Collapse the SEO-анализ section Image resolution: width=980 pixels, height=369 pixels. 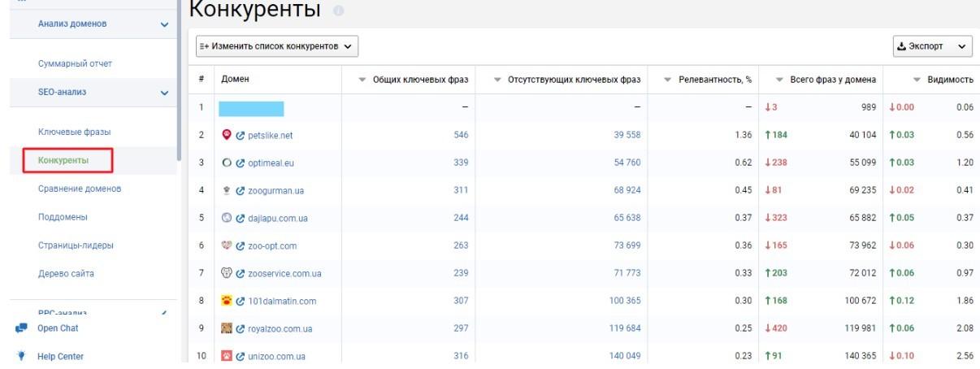click(x=165, y=93)
